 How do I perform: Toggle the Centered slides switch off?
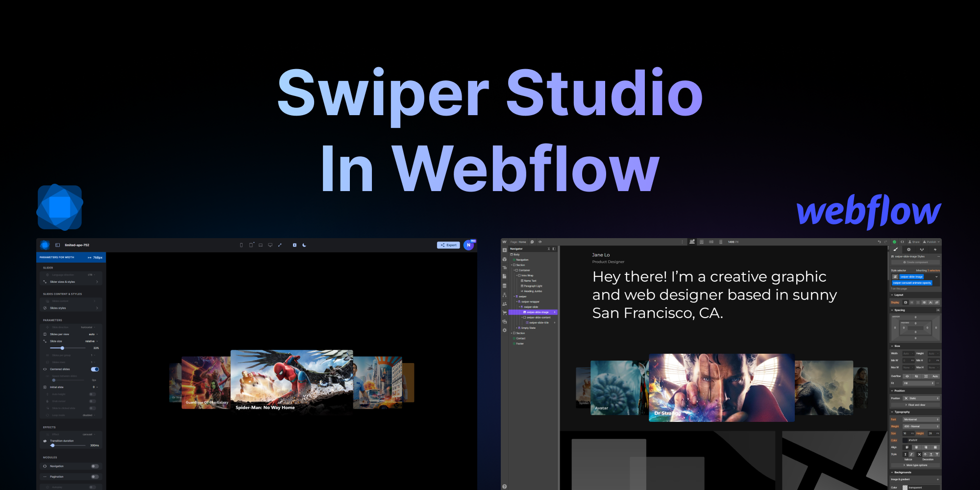[95, 369]
